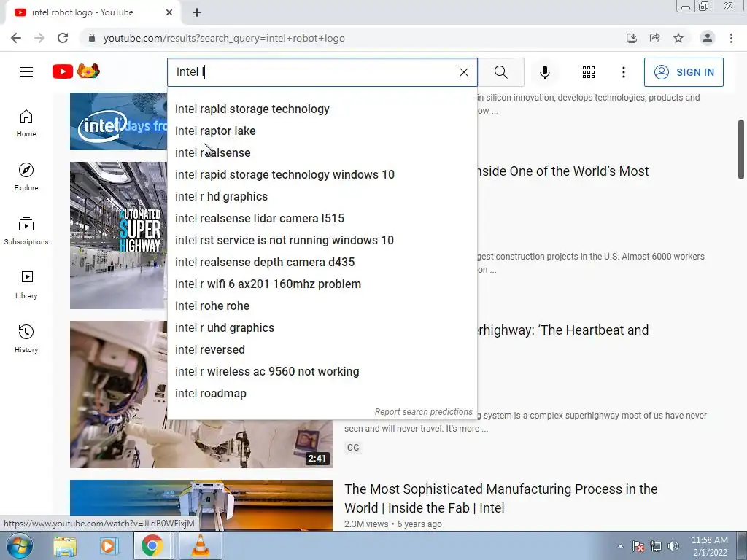The height and width of the screenshot is (560, 747).
Task: Go back in browser
Action: point(16,38)
